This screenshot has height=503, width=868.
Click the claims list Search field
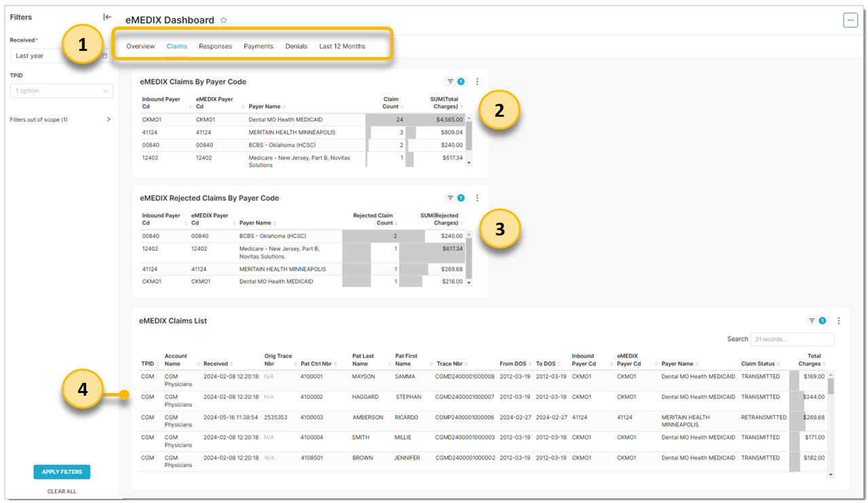click(792, 339)
